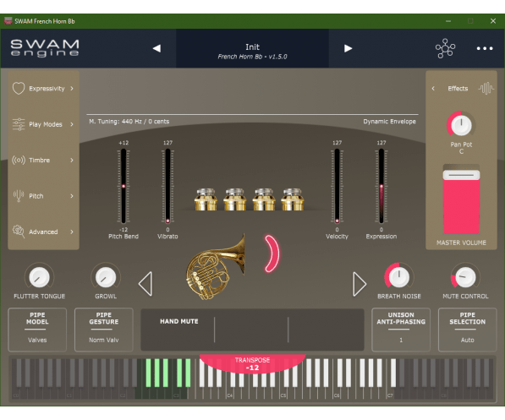Viewport: 505px width, 420px height.
Task: Click the Breath Noise knob
Action: click(x=399, y=277)
